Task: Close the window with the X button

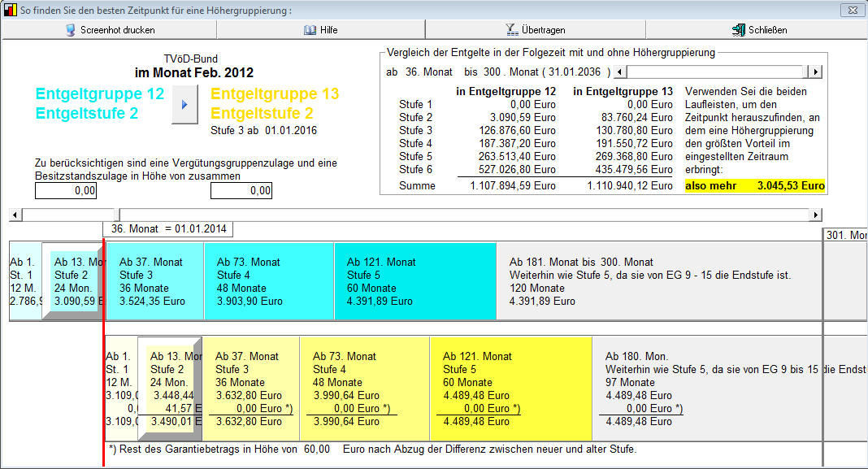Action: tap(853, 10)
